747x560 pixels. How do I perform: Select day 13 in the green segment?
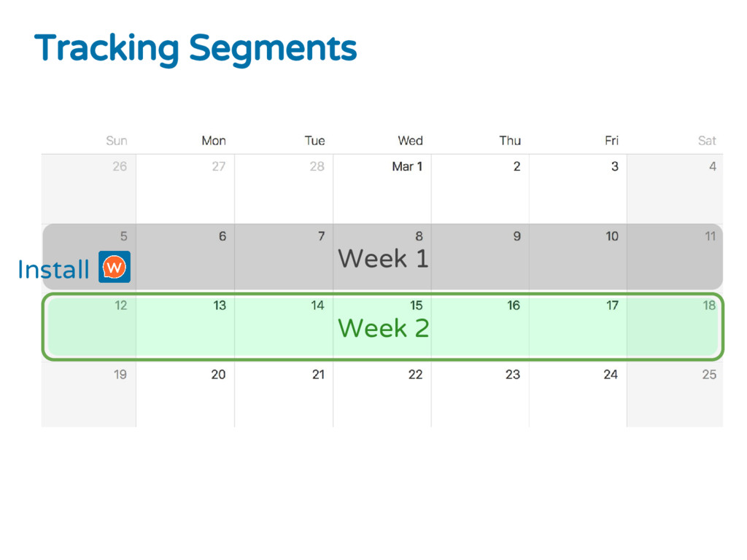coord(219,306)
